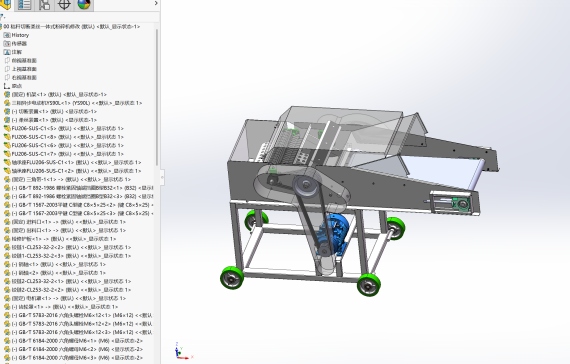This screenshot has height=364, width=570.
Task: Select GB/T 5783-2016 M6×12<1> bolt
Action: (79, 315)
